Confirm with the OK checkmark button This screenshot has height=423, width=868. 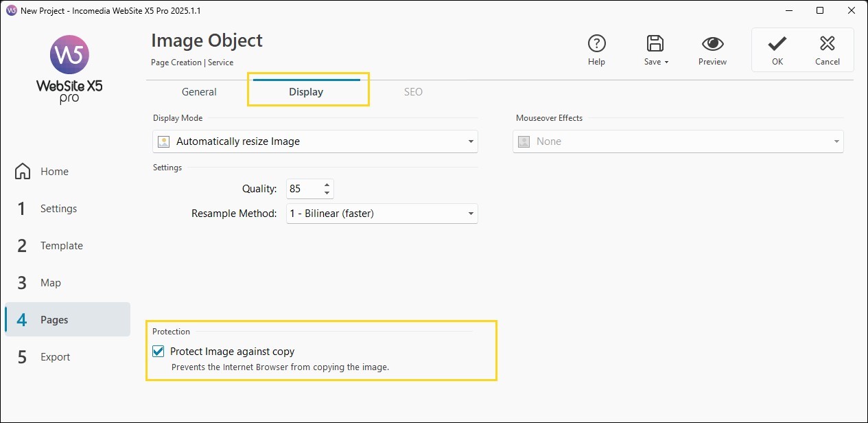(777, 49)
